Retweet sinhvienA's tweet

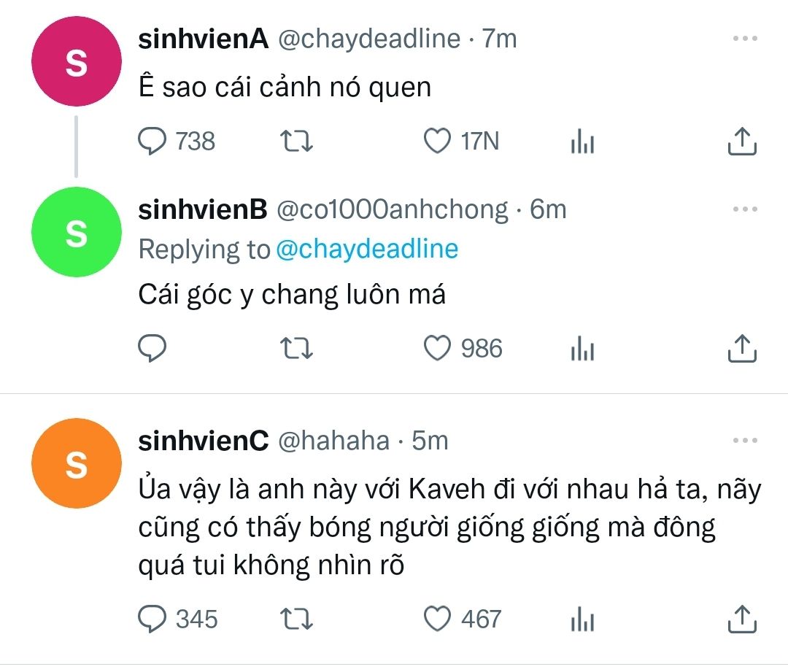[x=297, y=141]
